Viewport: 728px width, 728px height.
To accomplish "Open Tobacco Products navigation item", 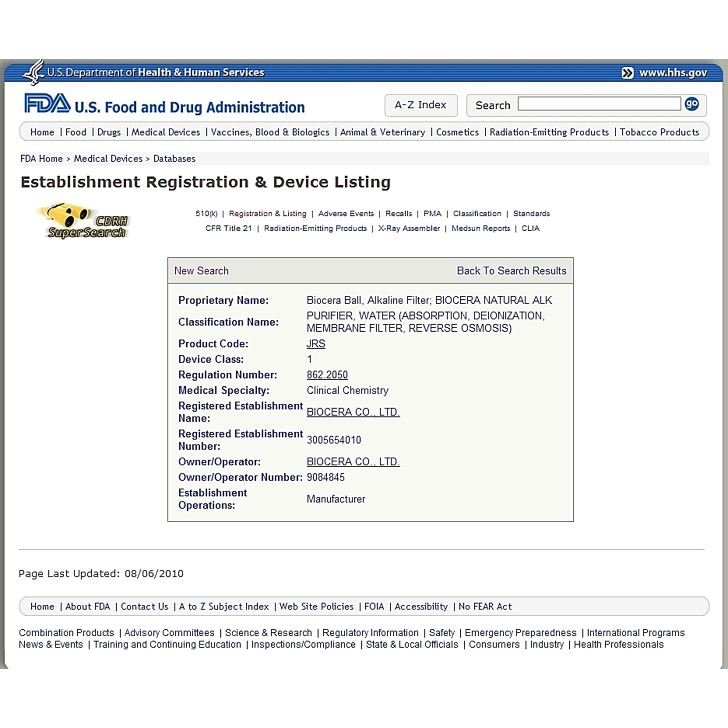I will (659, 132).
